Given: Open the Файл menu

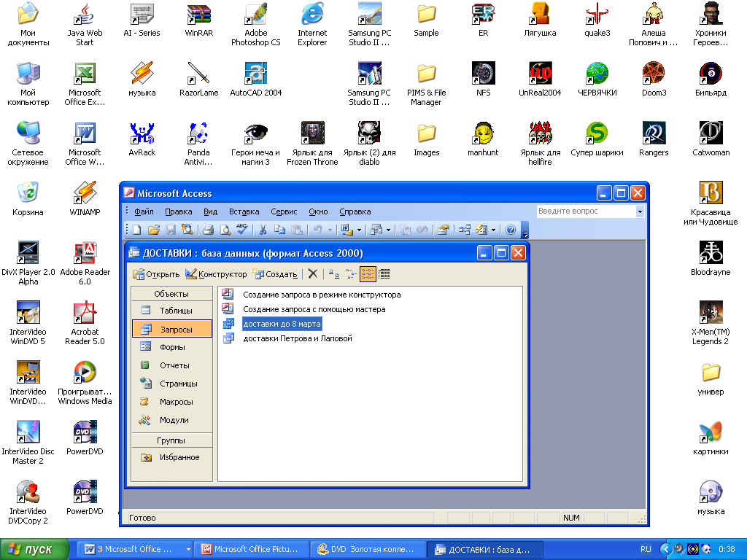Looking at the screenshot, I should [x=144, y=211].
